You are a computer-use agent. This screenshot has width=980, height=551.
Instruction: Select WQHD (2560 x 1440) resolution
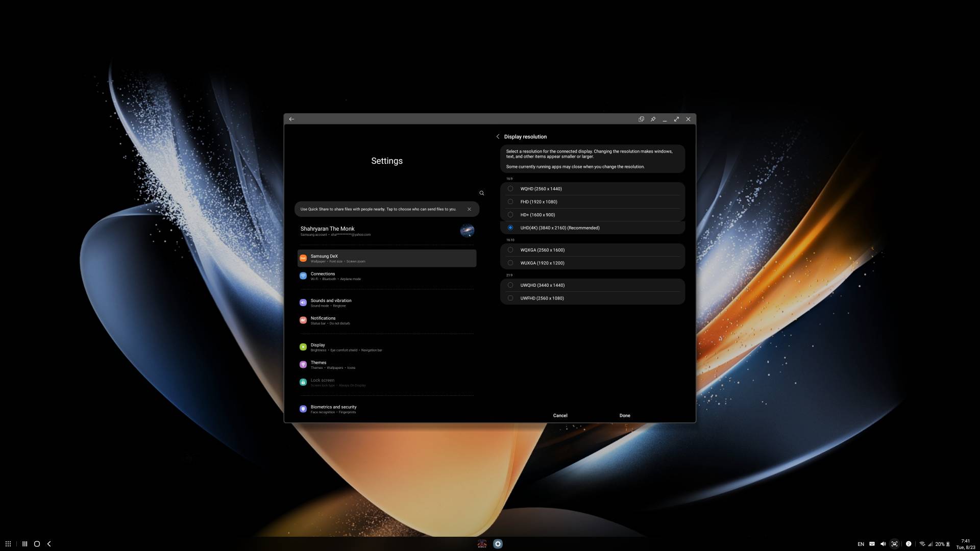coord(593,189)
